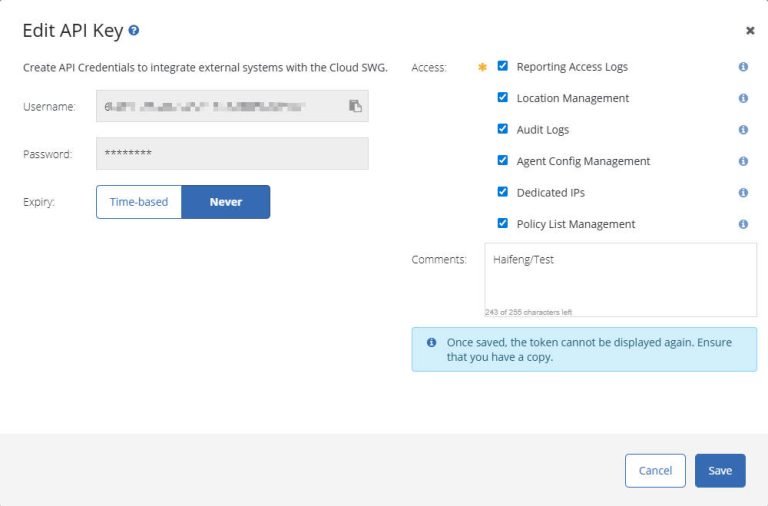Open info icon for Agent Config Management

743,161
